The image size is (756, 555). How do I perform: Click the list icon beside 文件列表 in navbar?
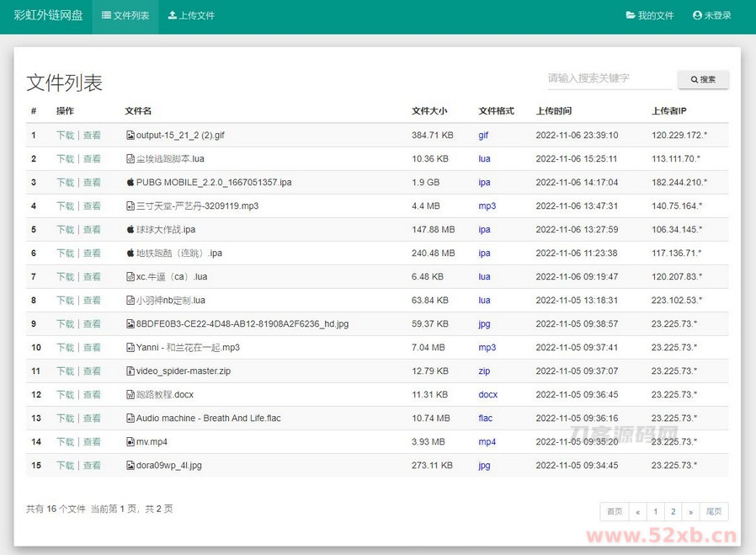[x=104, y=15]
